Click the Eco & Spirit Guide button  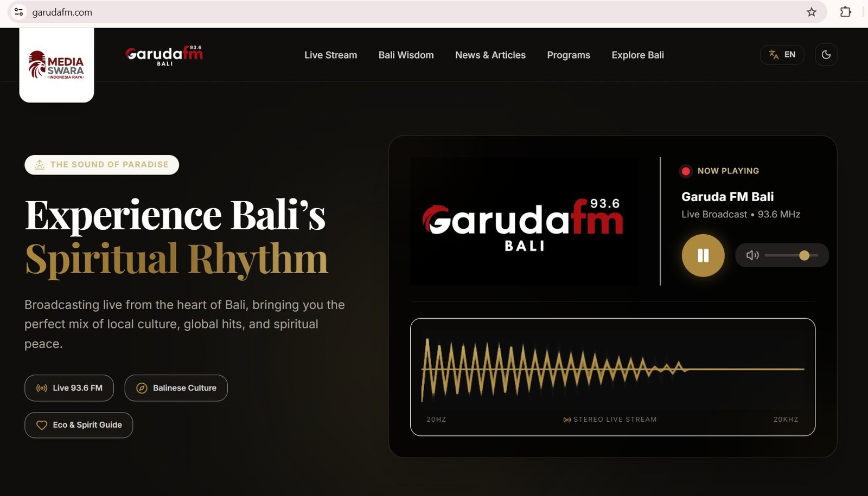79,425
